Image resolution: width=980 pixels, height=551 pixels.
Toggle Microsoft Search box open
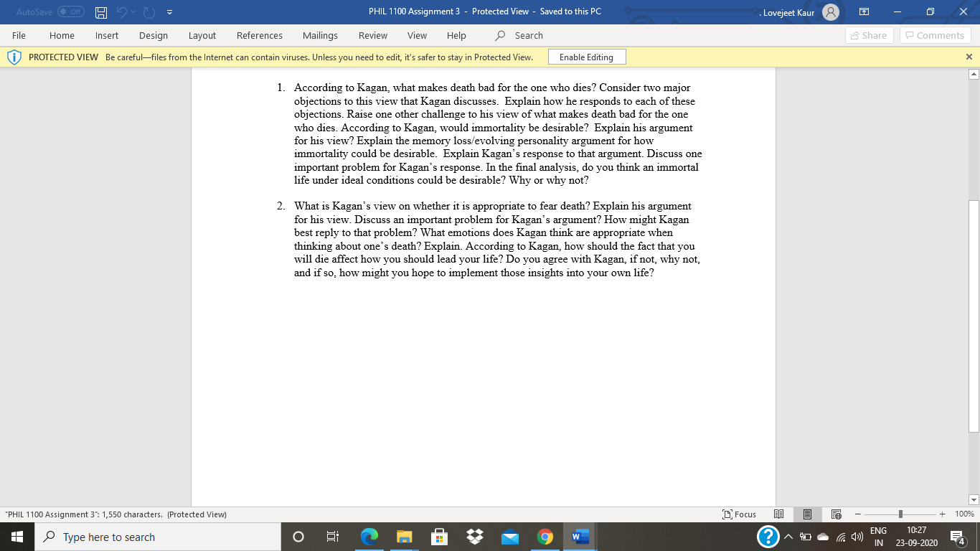click(518, 34)
